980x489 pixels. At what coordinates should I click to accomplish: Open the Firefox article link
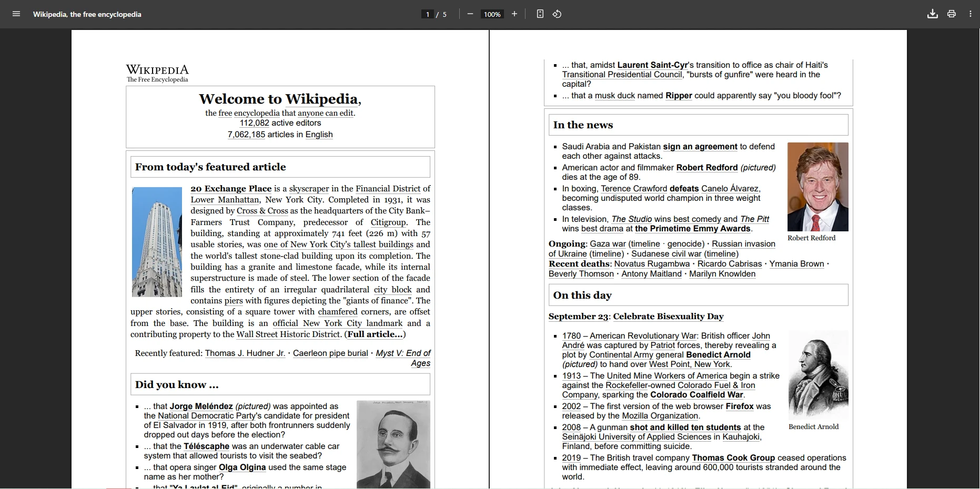click(x=740, y=406)
